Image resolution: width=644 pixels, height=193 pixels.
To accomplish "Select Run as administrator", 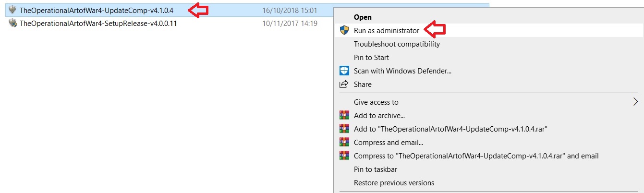I will coord(387,30).
